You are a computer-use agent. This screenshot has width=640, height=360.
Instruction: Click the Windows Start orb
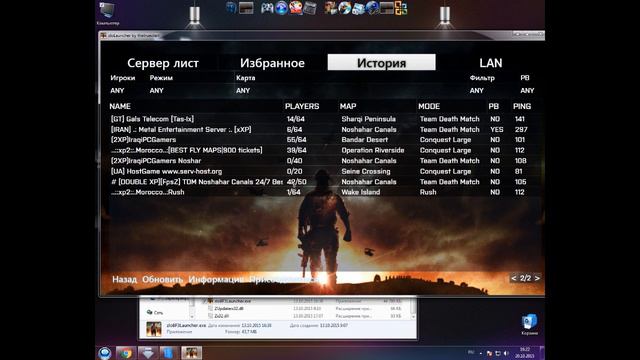pos(105,353)
